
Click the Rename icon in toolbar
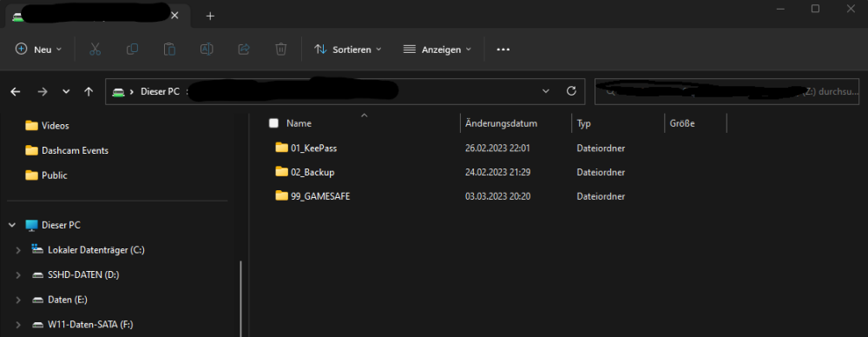[207, 50]
